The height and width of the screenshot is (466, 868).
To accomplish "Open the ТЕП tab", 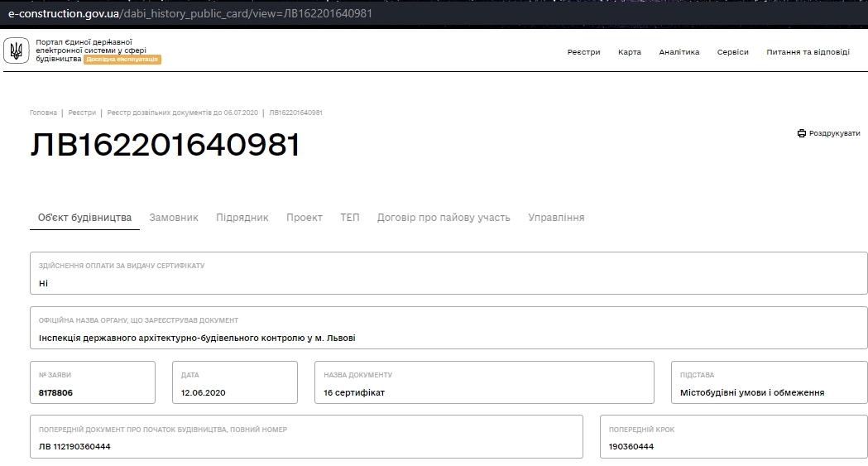I will [x=350, y=218].
